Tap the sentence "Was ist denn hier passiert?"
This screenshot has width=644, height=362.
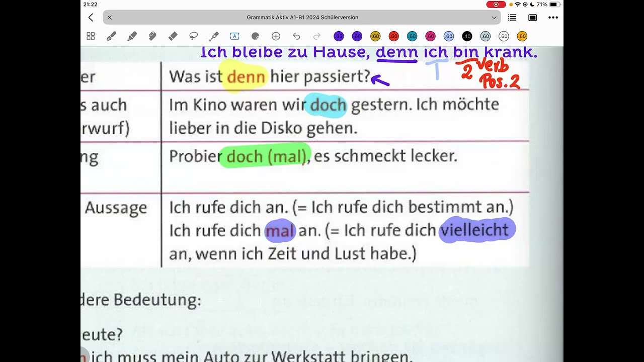pos(270,77)
